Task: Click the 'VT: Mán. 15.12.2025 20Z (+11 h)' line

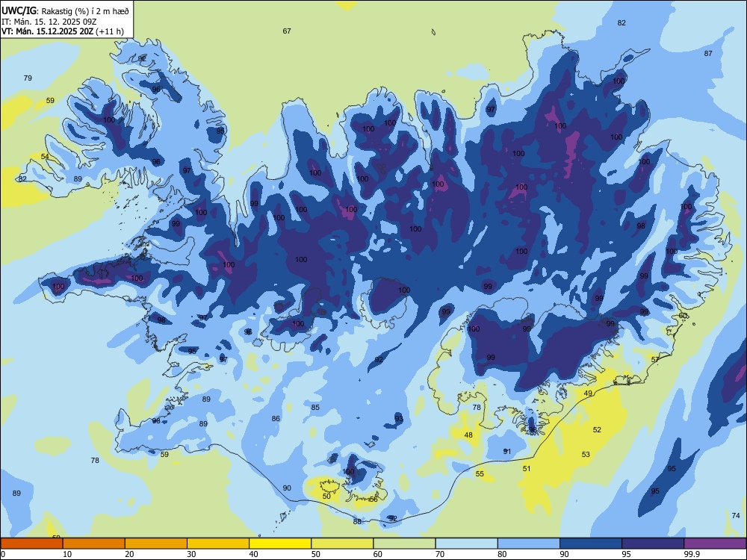Action: 63,31
